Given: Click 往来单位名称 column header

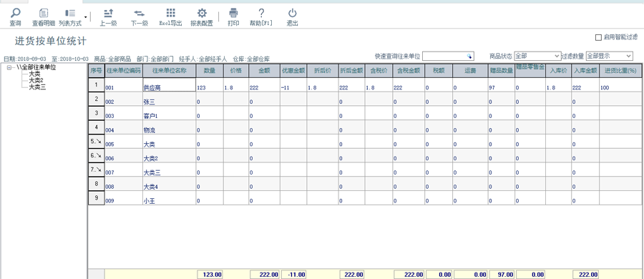Looking at the screenshot, I should click(x=170, y=70).
